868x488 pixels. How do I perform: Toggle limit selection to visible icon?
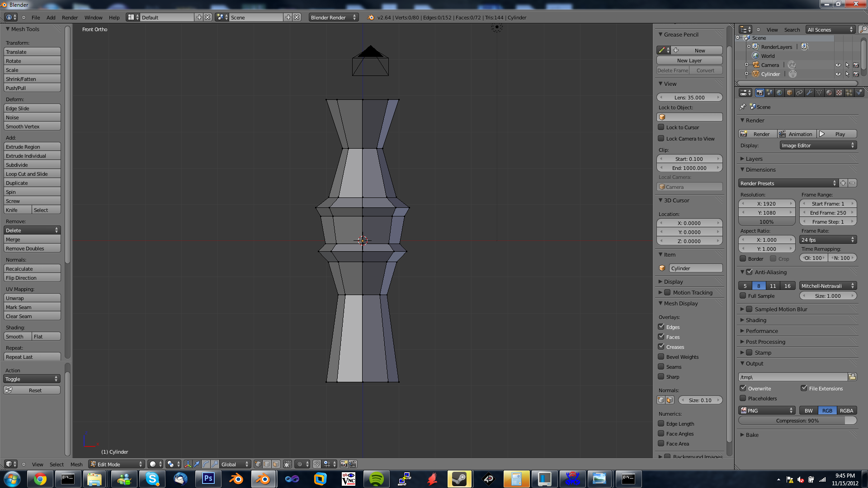pos(288,464)
